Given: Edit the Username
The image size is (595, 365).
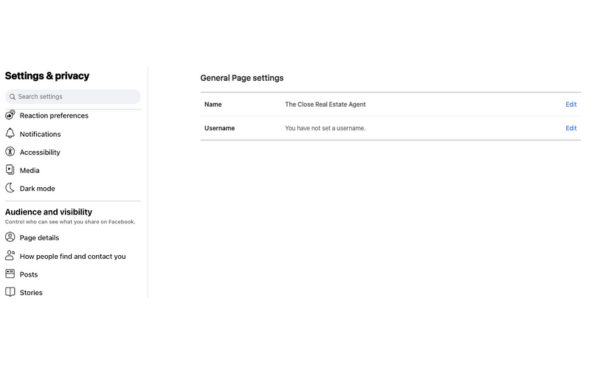Looking at the screenshot, I should pos(571,128).
